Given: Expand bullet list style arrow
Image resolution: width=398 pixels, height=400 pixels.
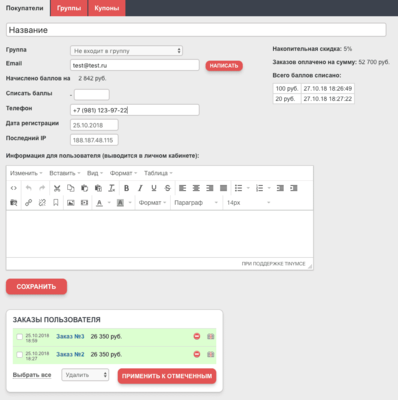Looking at the screenshot, I should (248, 188).
